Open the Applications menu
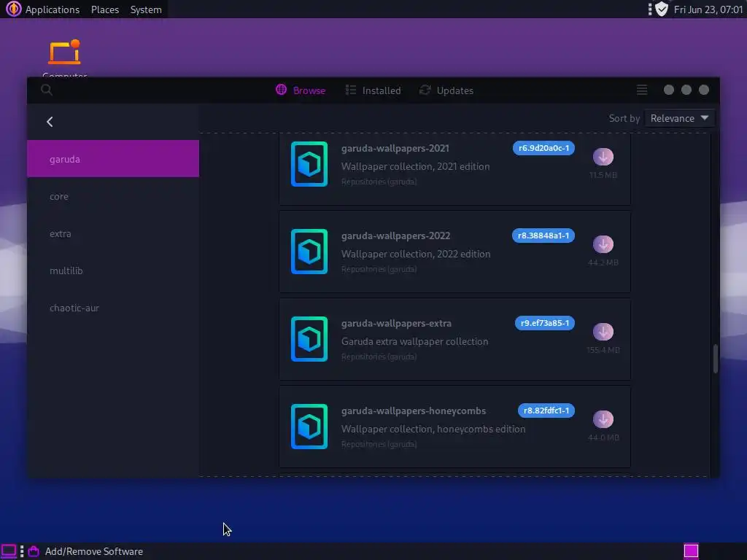Viewport: 747px width, 560px height. (x=53, y=9)
